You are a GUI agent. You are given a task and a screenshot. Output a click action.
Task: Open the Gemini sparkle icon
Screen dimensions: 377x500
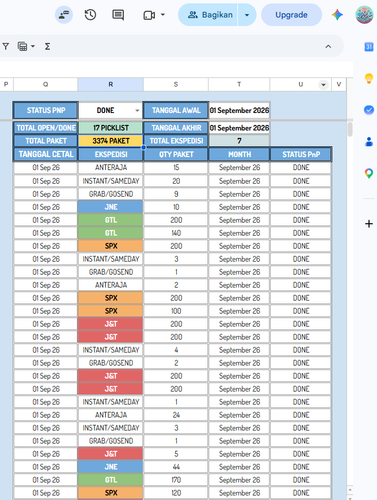(337, 15)
